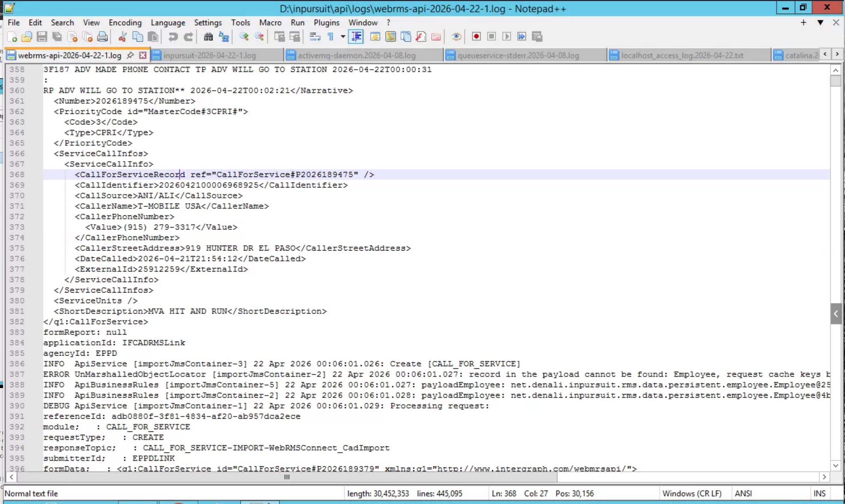Open dropdown arrow next to pilcrow icon
845x504 pixels.
click(x=342, y=37)
